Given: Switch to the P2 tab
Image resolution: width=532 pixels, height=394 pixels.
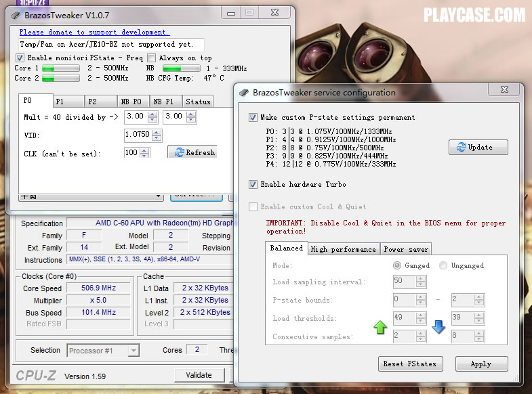Looking at the screenshot, I should 101,102.
